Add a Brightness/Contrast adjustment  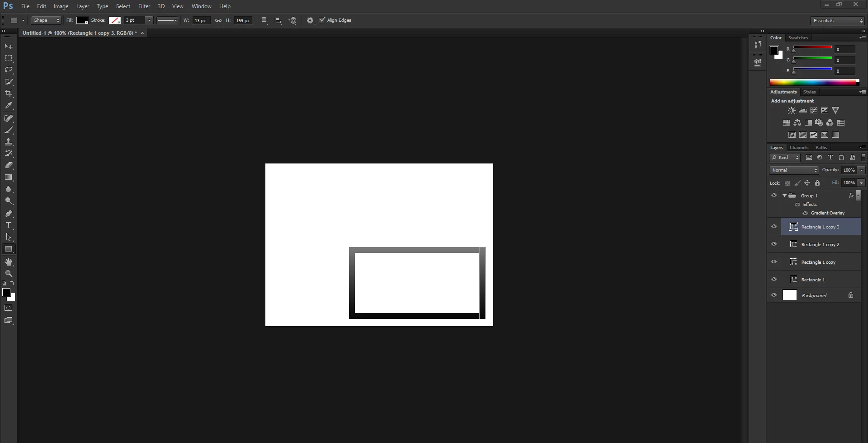coord(792,111)
